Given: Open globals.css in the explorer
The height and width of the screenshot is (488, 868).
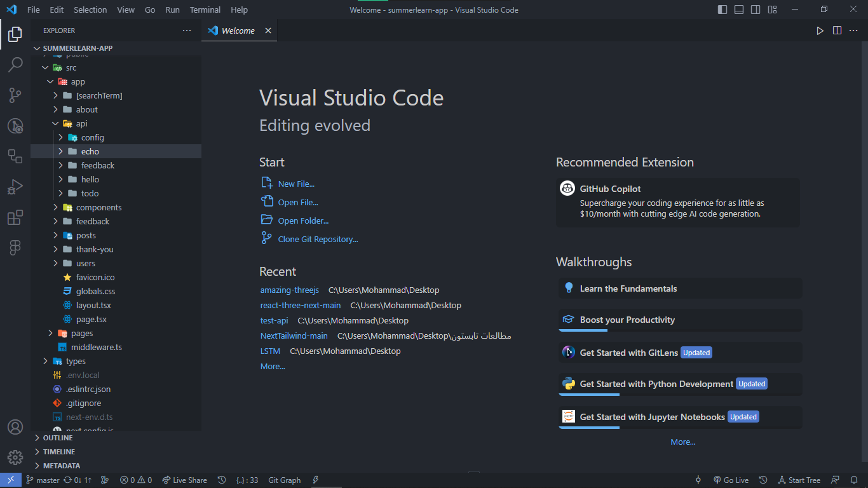Looking at the screenshot, I should 116,291.
